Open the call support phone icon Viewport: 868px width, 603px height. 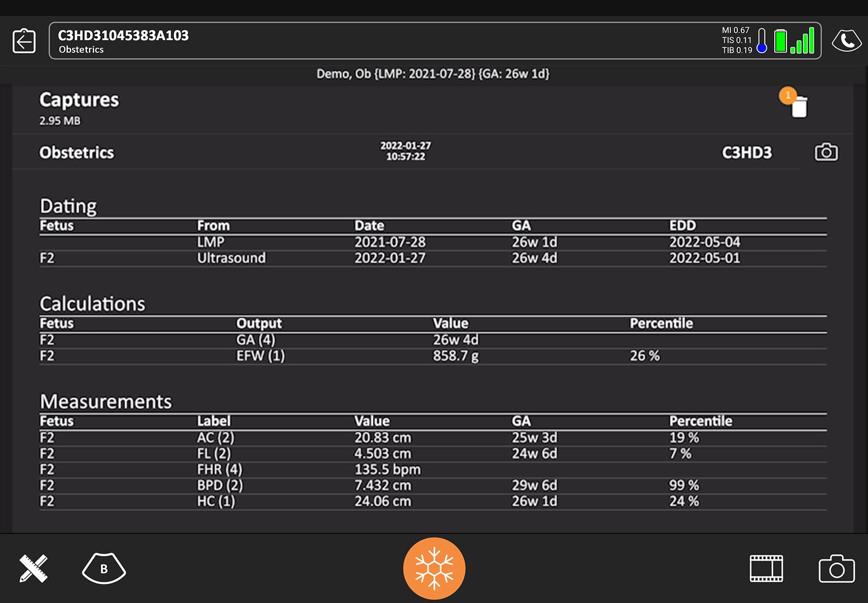click(846, 41)
